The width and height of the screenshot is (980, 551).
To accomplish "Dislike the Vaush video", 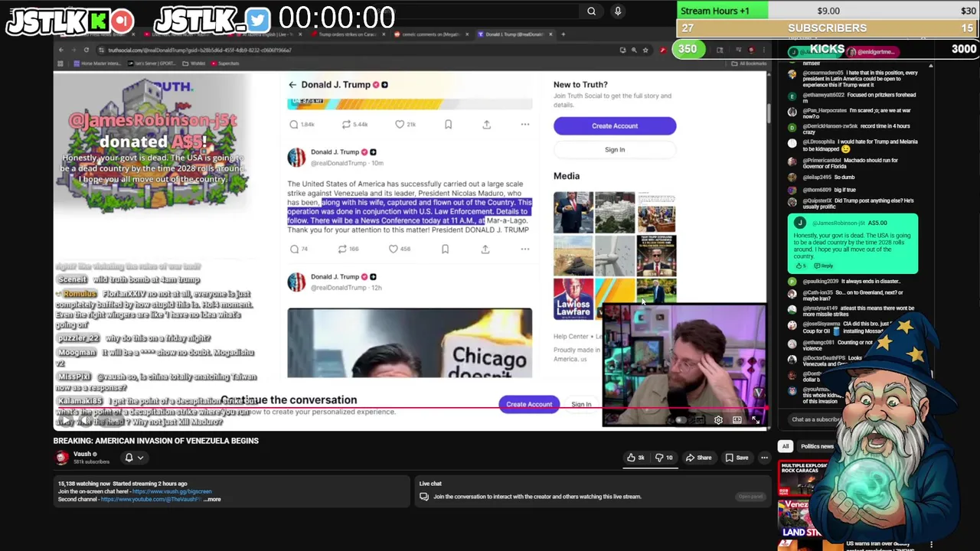I will (664, 458).
